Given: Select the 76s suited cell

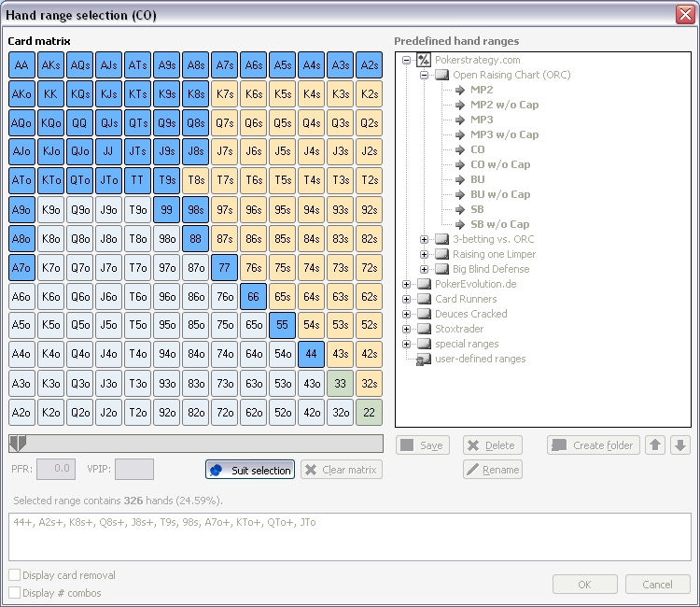Looking at the screenshot, I should 253,267.
